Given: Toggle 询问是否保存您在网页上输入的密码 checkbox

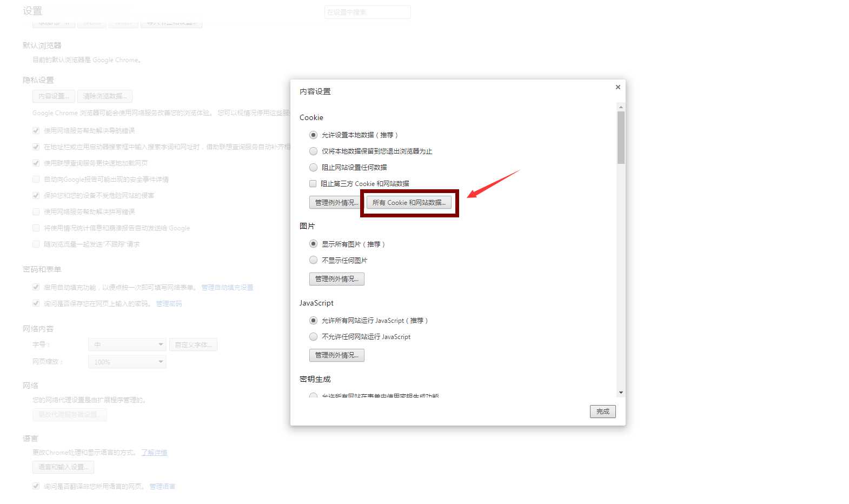Looking at the screenshot, I should (36, 303).
